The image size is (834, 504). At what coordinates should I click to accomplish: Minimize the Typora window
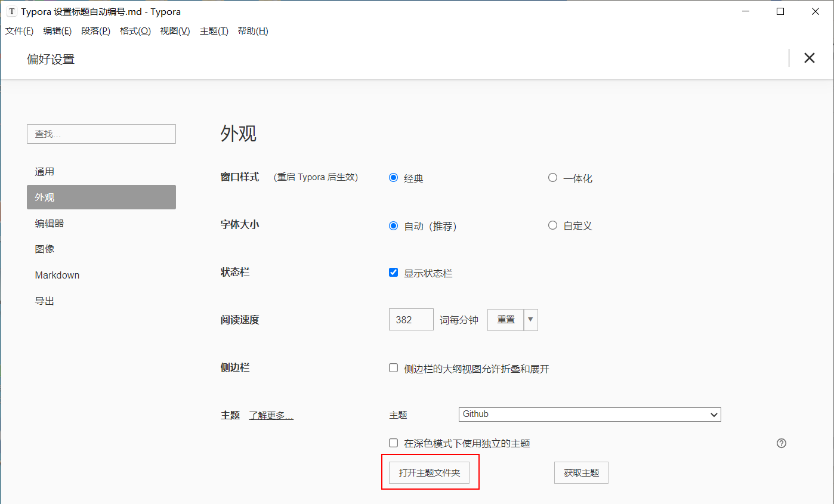click(x=746, y=11)
